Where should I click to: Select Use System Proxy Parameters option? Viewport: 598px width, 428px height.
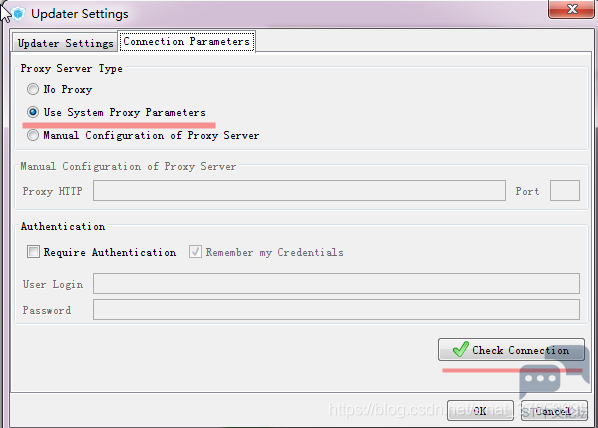click(33, 112)
